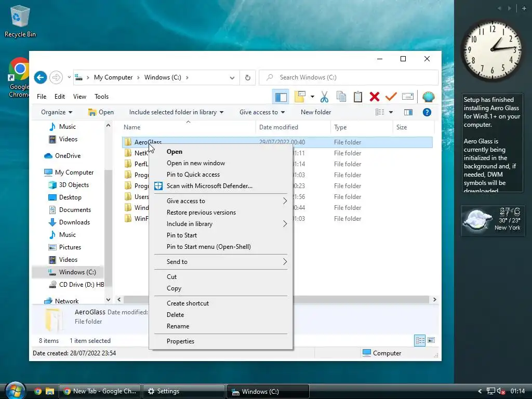Select Scan with Microsoft Defender

click(x=209, y=187)
